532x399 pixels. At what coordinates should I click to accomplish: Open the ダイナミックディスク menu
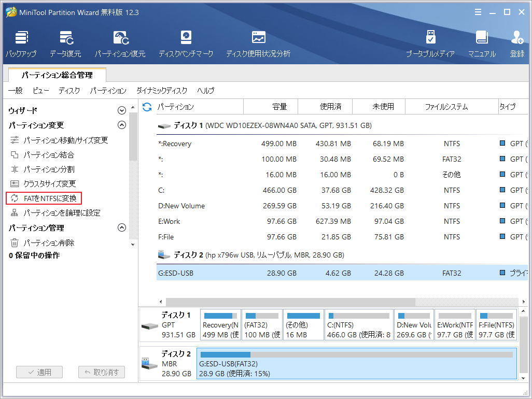pyautogui.click(x=161, y=91)
